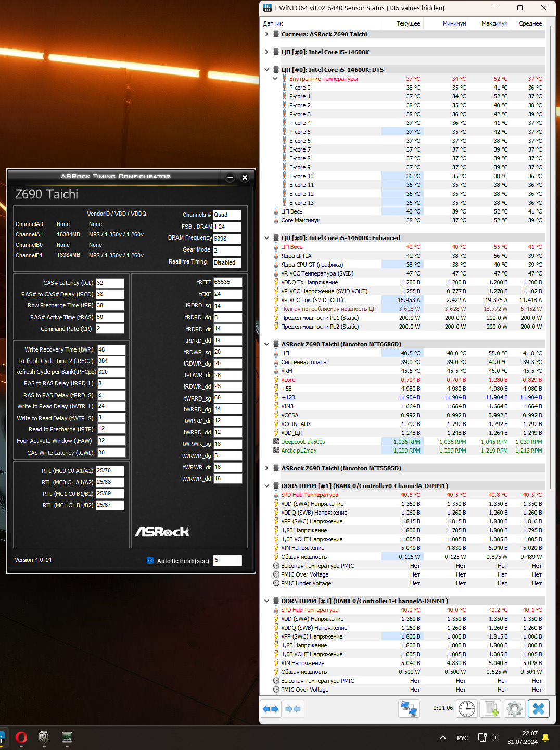Collapse the DDR5 DIMM [#3] group
Viewport: 560px width, 750px height.
[x=267, y=601]
